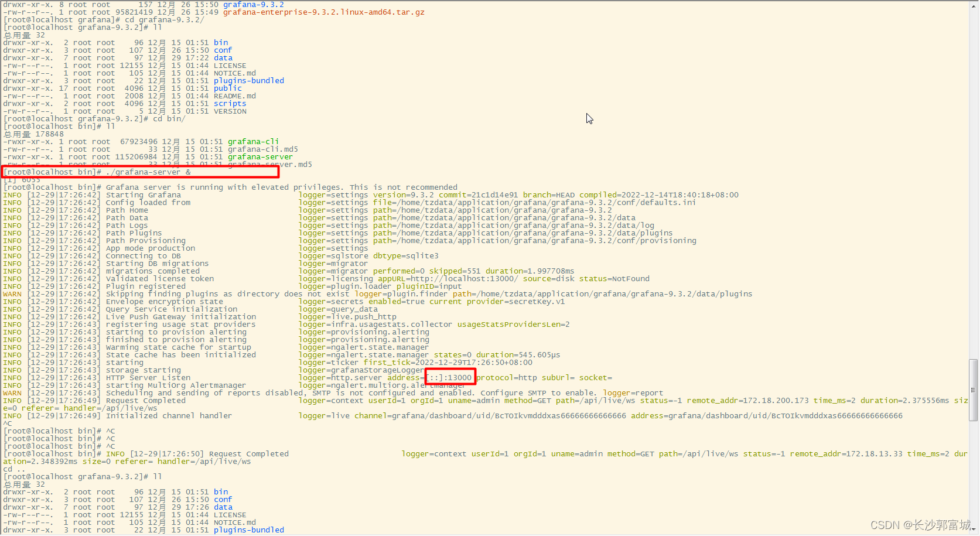Click the 'Validated license token' log message
Viewport: 980px width, 536px height.
(x=160, y=279)
